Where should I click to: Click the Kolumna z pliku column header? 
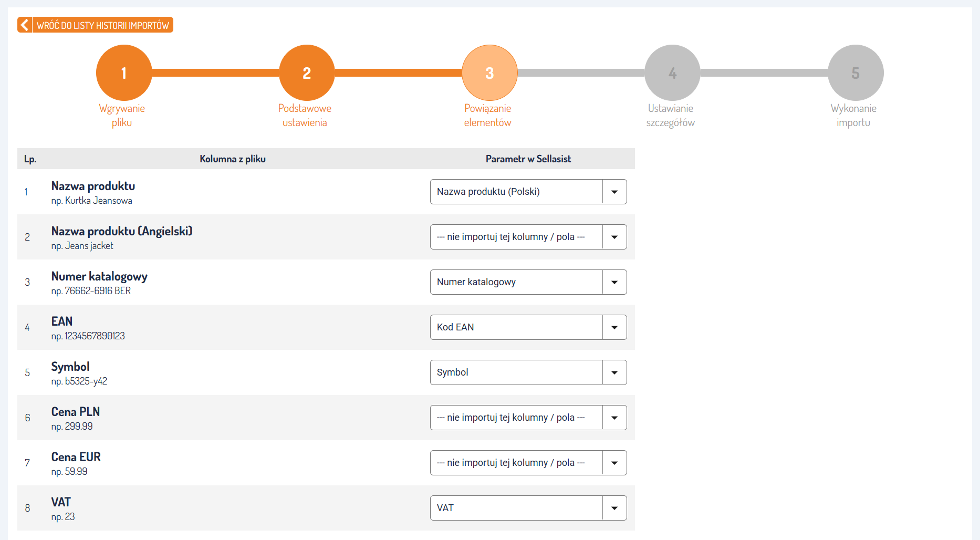pos(233,159)
